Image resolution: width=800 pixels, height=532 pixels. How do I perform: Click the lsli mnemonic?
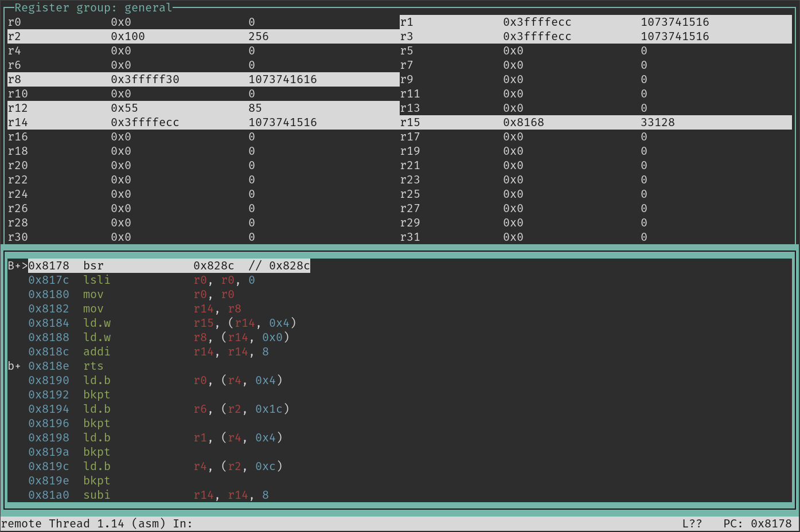(97, 280)
